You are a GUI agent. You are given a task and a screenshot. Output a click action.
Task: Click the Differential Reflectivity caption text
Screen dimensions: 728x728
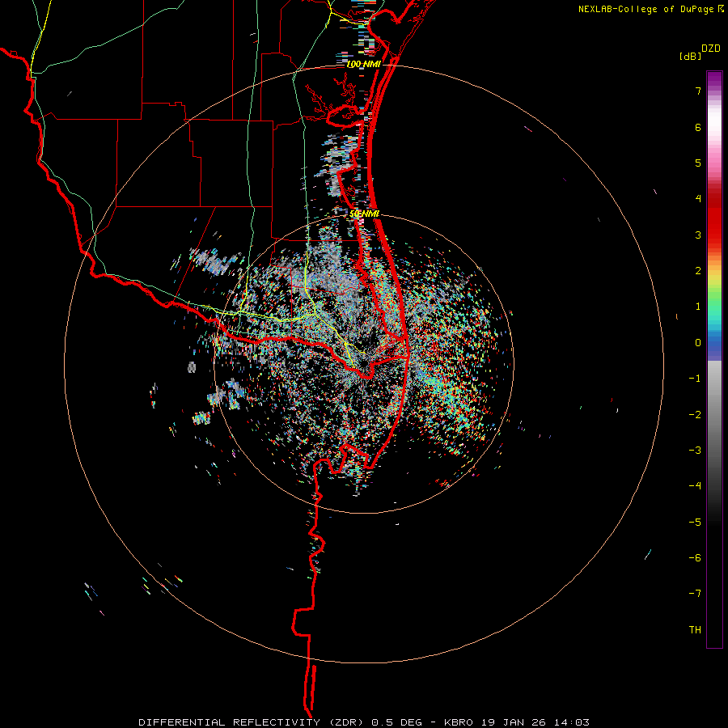tap(363, 722)
